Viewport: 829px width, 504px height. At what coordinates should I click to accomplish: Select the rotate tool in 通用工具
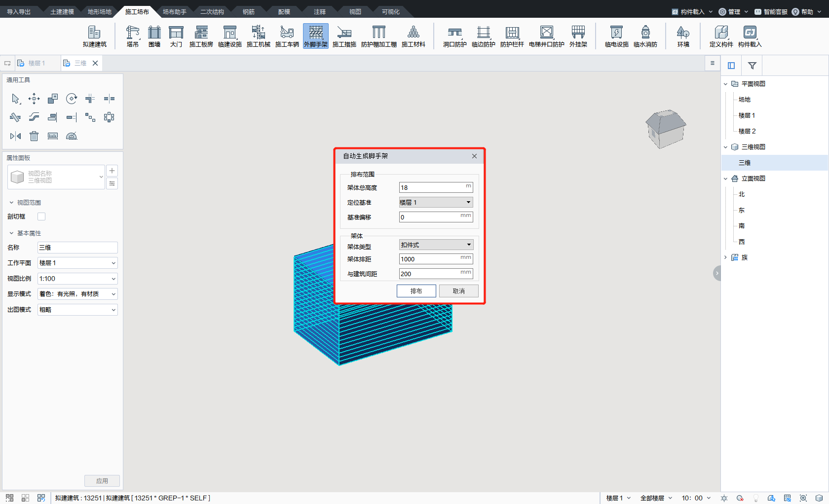pos(72,99)
